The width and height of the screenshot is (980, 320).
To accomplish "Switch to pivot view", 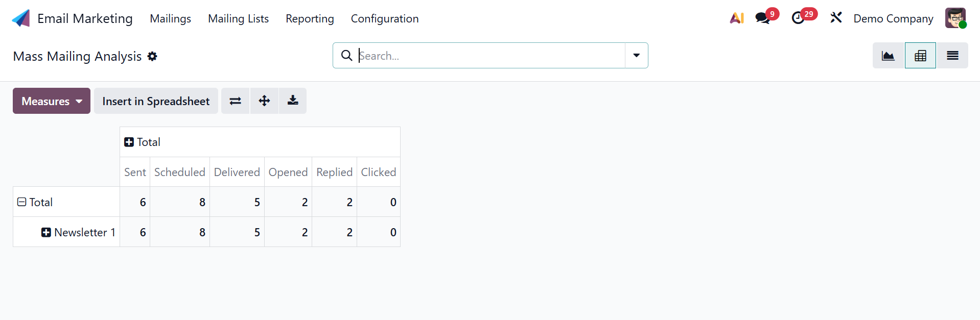I will (920, 56).
